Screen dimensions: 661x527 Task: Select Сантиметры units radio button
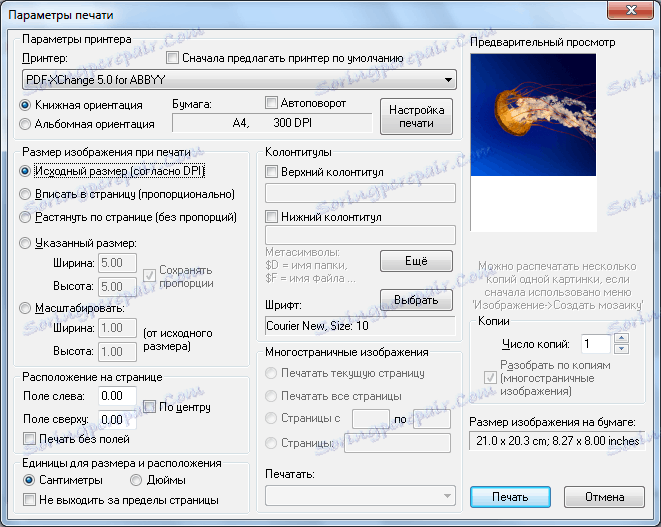(x=29, y=480)
